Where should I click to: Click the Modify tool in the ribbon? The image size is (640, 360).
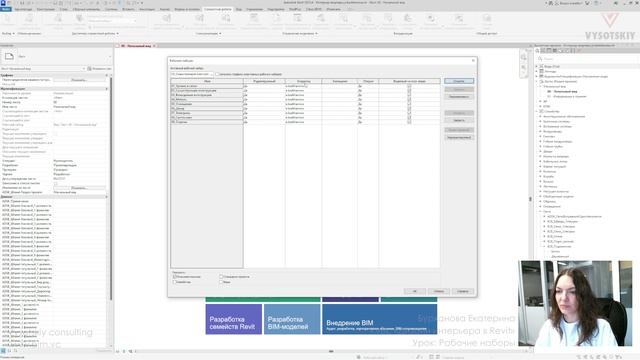[7, 19]
